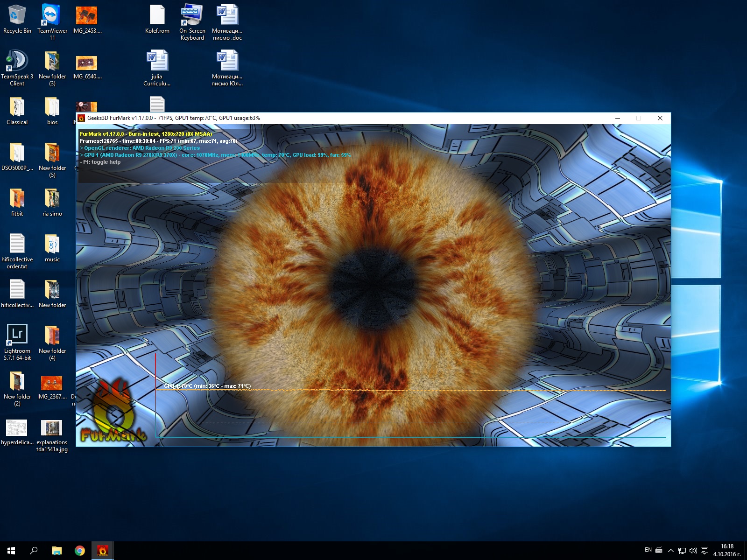Select the New folder (3) icon

pyautogui.click(x=52, y=68)
